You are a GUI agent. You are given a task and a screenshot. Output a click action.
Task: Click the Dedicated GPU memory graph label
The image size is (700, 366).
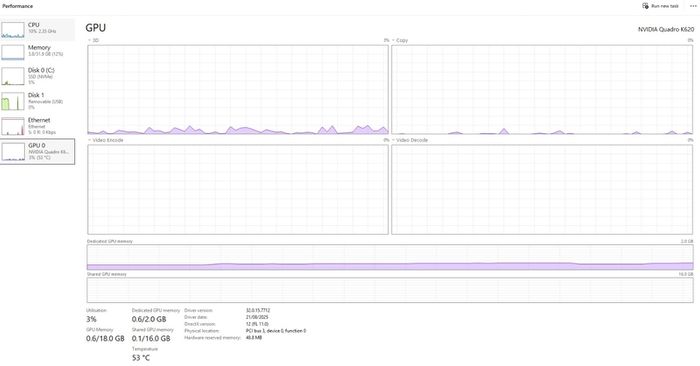click(x=110, y=241)
